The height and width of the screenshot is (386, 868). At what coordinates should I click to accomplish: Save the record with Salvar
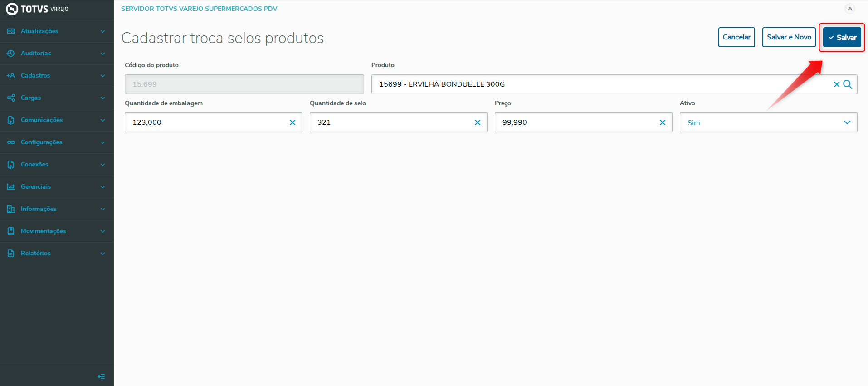[842, 37]
